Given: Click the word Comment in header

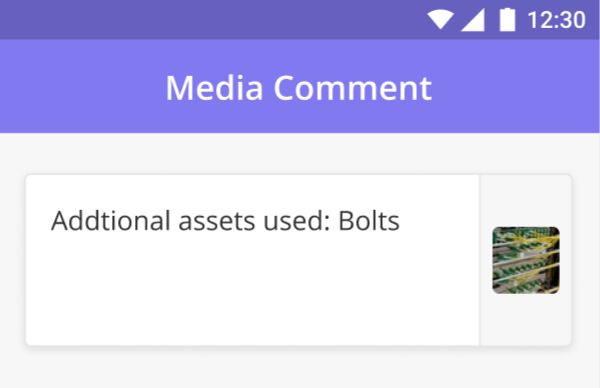Looking at the screenshot, I should [x=353, y=88].
